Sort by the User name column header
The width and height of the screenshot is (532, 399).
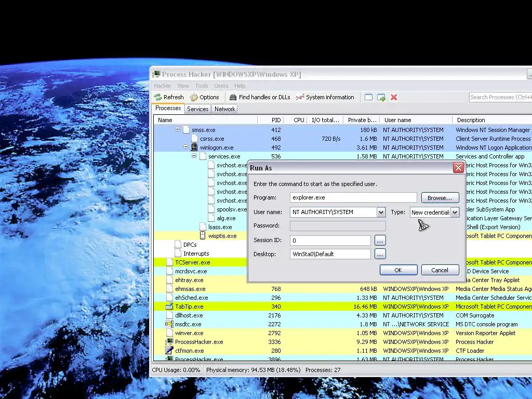click(x=416, y=120)
